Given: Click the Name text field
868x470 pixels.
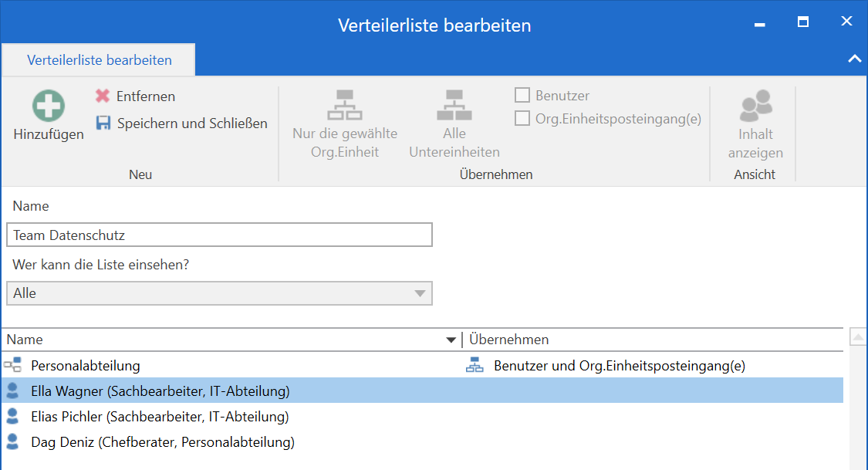Looking at the screenshot, I should click(x=219, y=235).
